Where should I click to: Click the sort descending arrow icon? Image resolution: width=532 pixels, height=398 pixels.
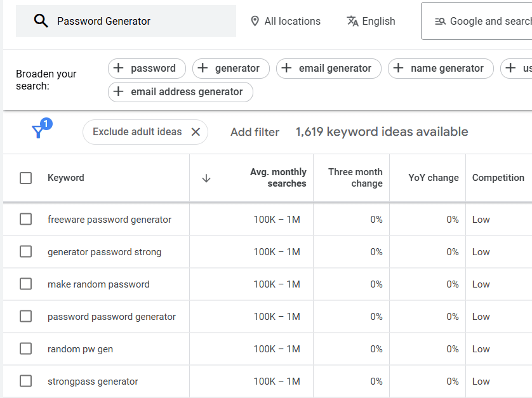206,178
